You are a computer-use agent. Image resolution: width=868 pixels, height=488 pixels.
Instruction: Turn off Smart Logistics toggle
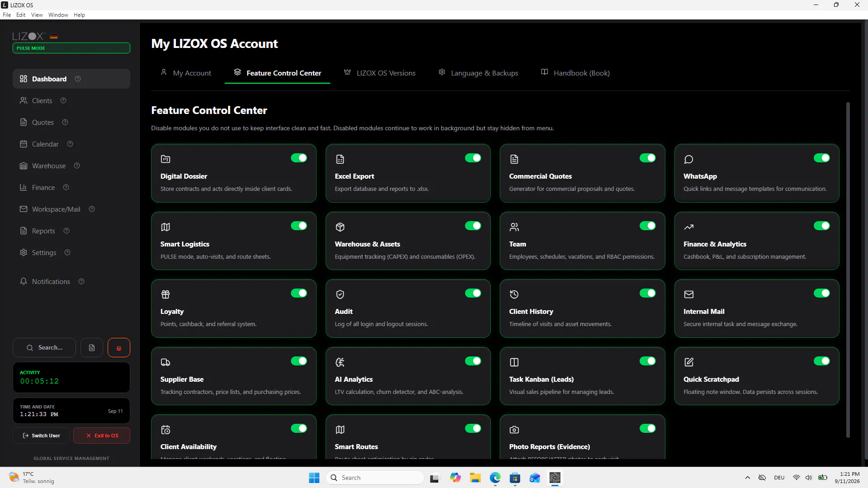point(299,226)
